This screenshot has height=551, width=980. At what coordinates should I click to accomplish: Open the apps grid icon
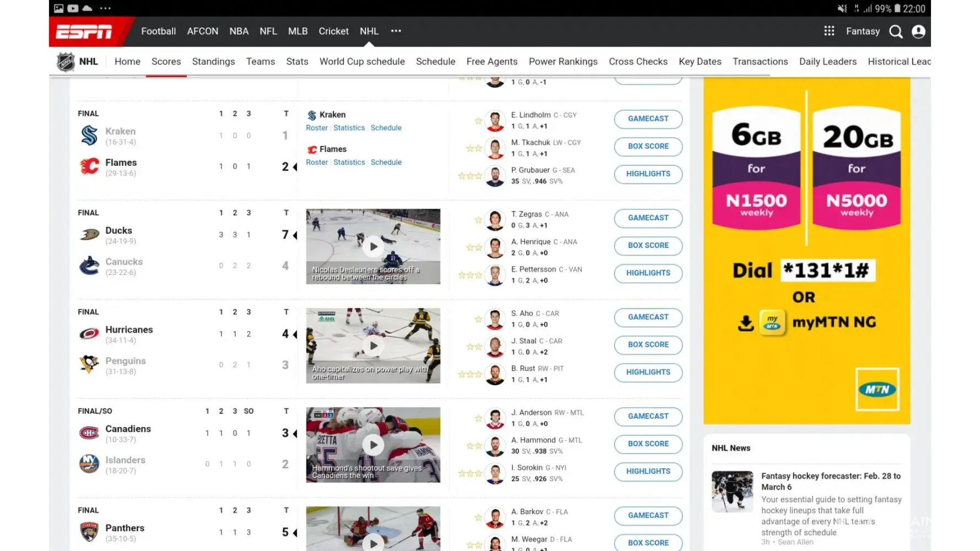coord(829,31)
